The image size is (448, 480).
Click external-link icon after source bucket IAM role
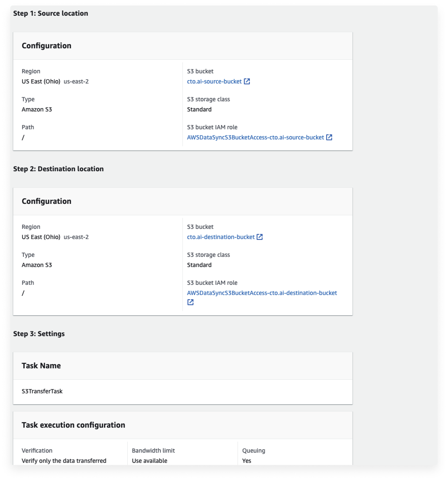tap(329, 137)
